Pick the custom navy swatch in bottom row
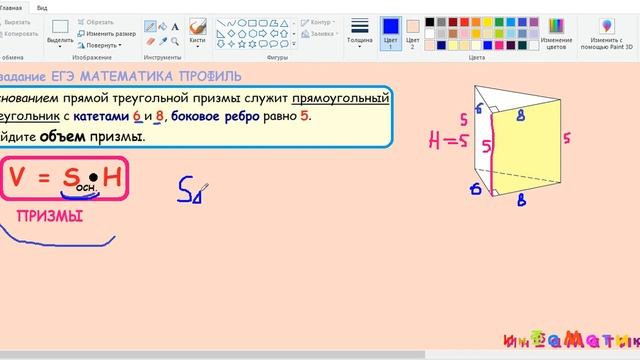 point(441,45)
